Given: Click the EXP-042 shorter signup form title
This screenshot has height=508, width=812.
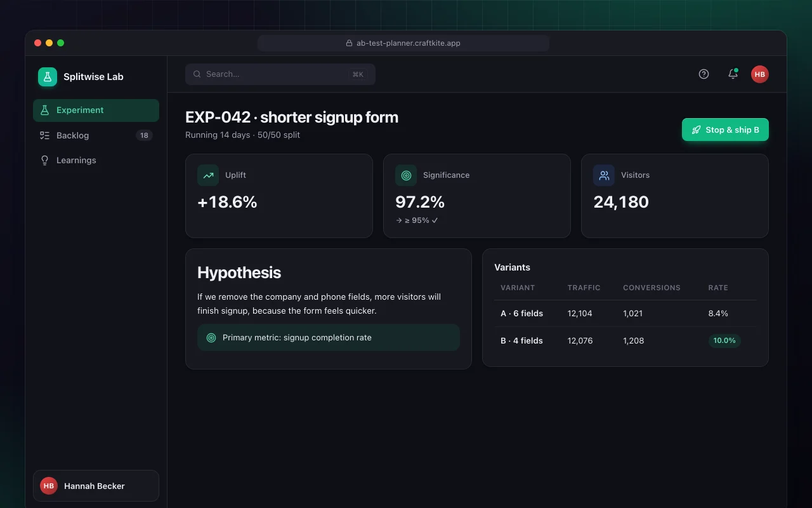Looking at the screenshot, I should point(292,117).
